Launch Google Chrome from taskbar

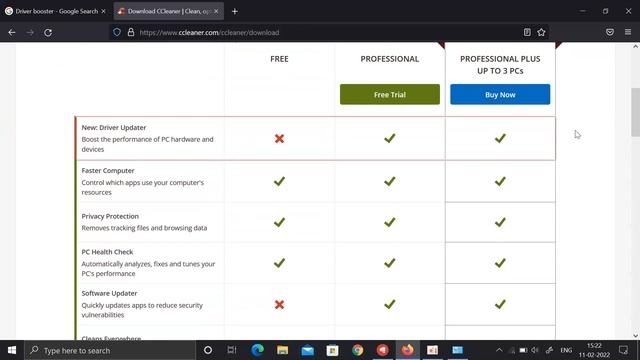click(x=358, y=350)
